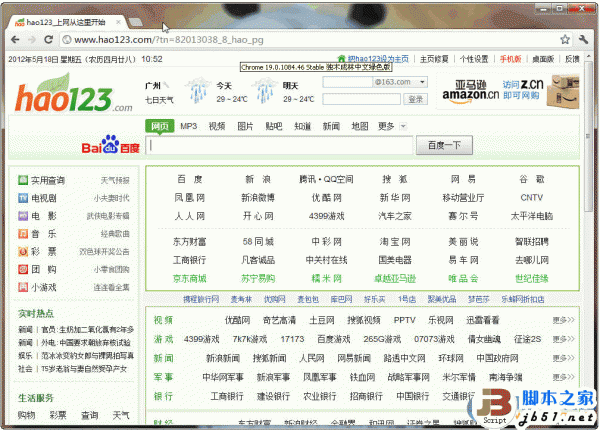Expand 更多 in the 新闻 row
Screen dimensions: 600x430
point(563,358)
